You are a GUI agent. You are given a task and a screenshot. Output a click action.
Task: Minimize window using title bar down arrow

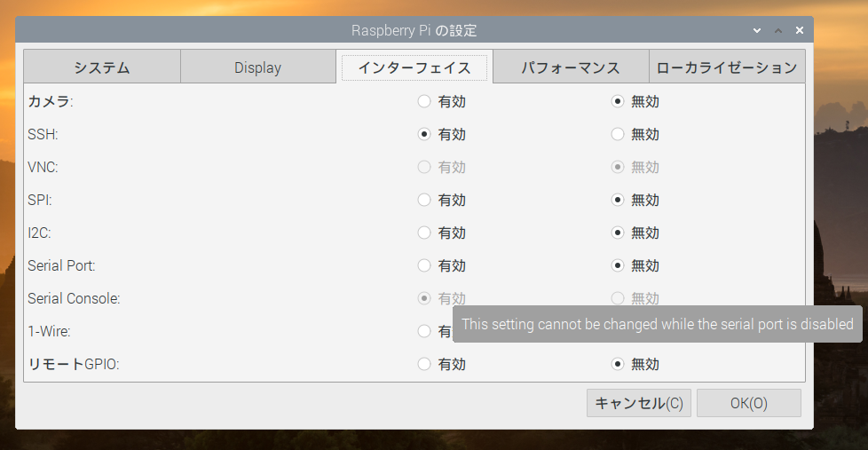[x=757, y=30]
